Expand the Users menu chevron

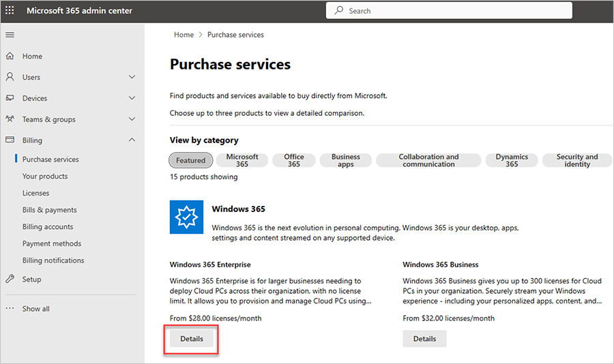click(x=132, y=77)
